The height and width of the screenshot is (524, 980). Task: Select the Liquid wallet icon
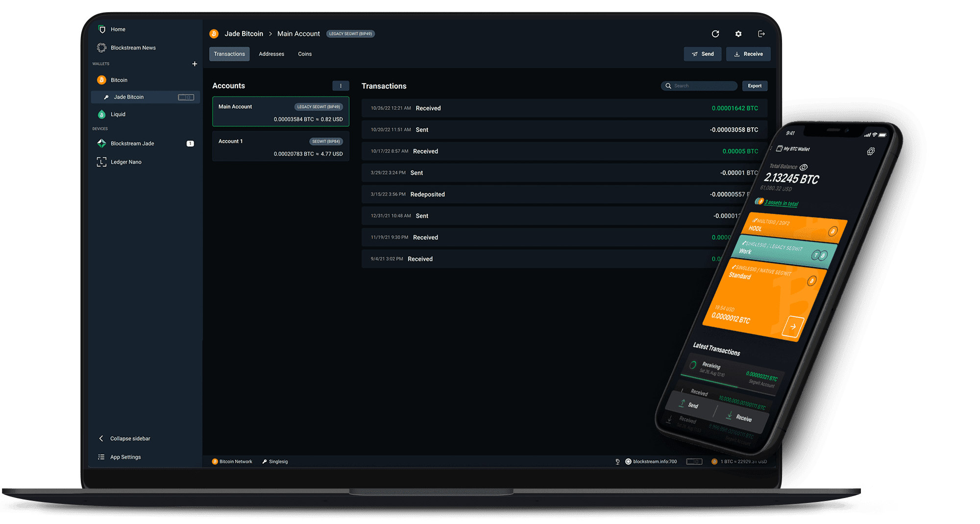coord(102,115)
